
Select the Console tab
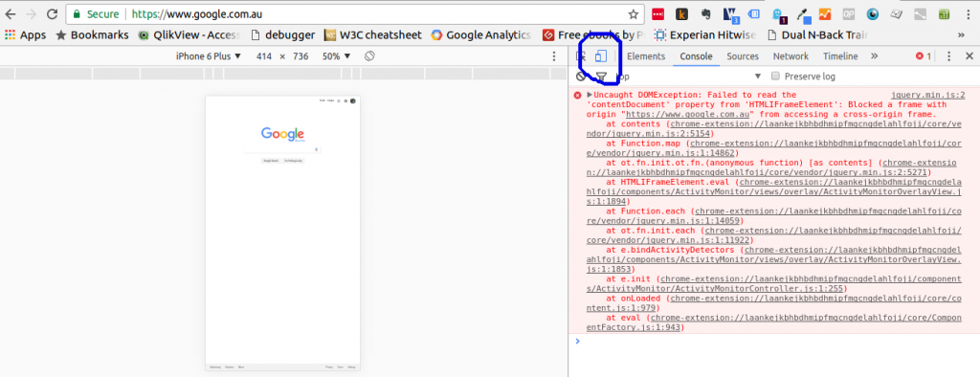(x=697, y=56)
